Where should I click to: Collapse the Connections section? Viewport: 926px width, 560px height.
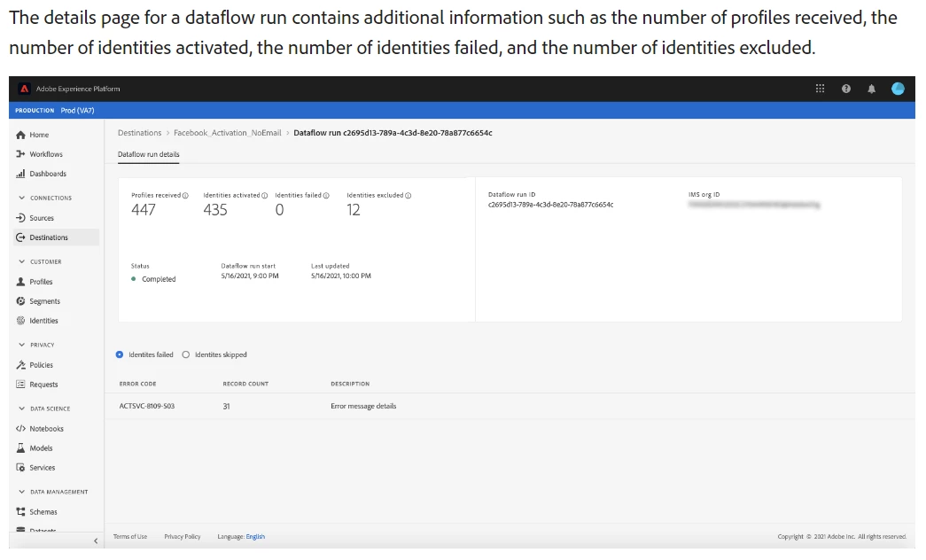pos(22,198)
